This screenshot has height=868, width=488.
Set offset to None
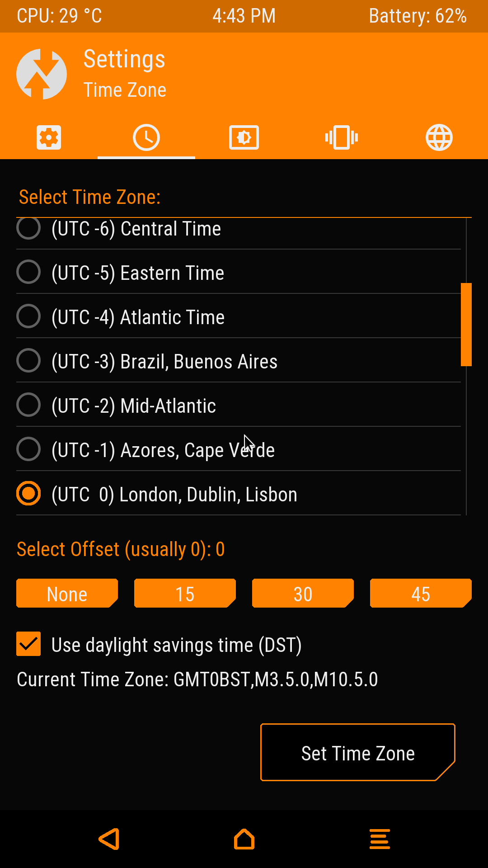[x=67, y=594]
